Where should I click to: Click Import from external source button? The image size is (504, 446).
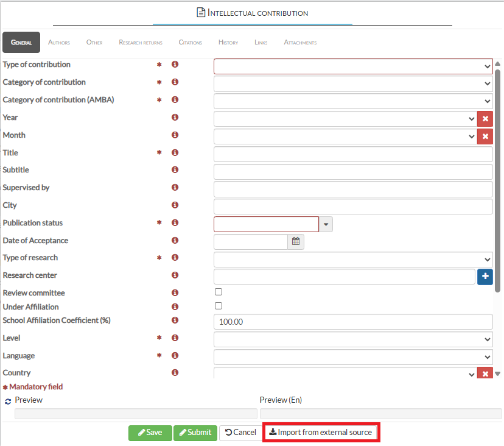[321, 433]
